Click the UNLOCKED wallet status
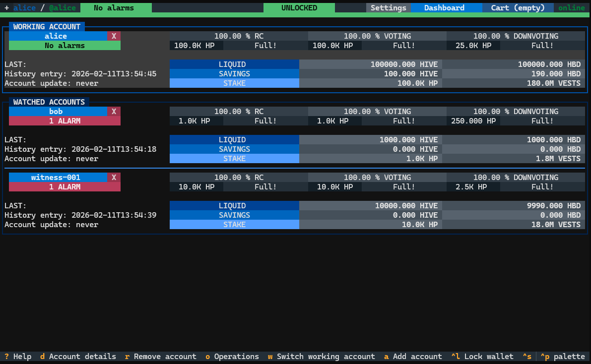 tap(299, 7)
